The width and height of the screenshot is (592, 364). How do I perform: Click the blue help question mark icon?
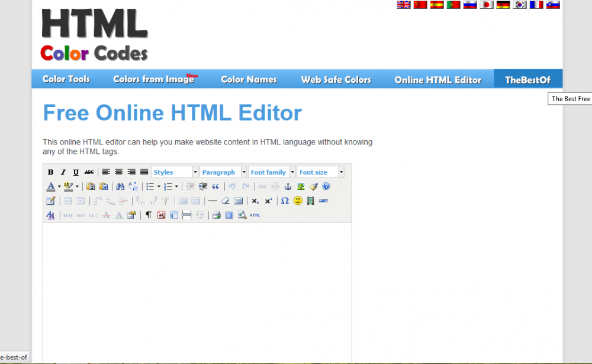[x=326, y=186]
